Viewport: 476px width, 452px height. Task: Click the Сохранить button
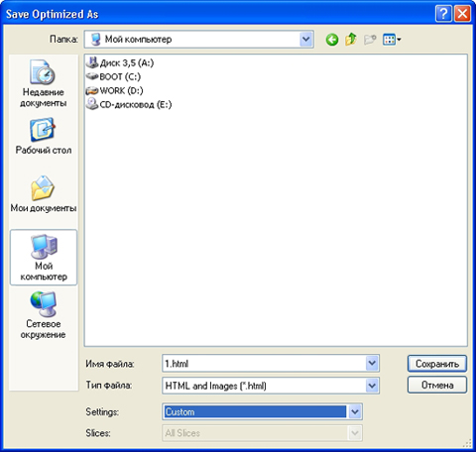pos(437,364)
